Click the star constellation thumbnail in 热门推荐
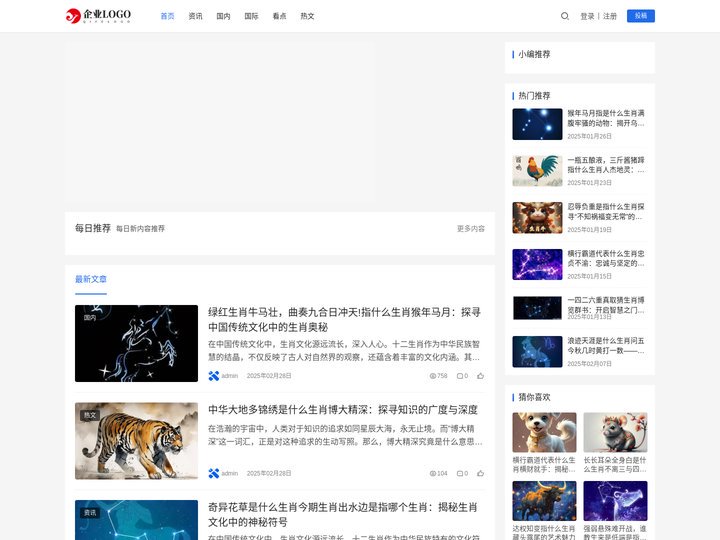The image size is (720, 540). click(x=537, y=124)
